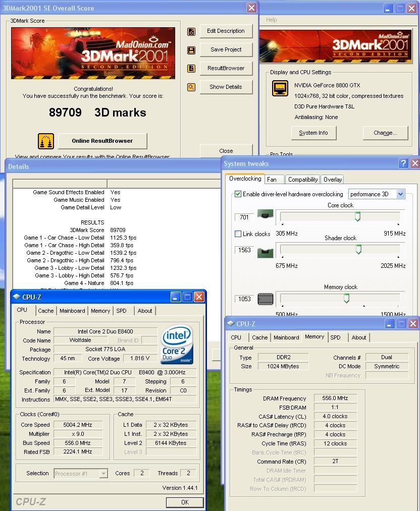Click the Edit Description button
This screenshot has height=511, width=420.
[226, 31]
